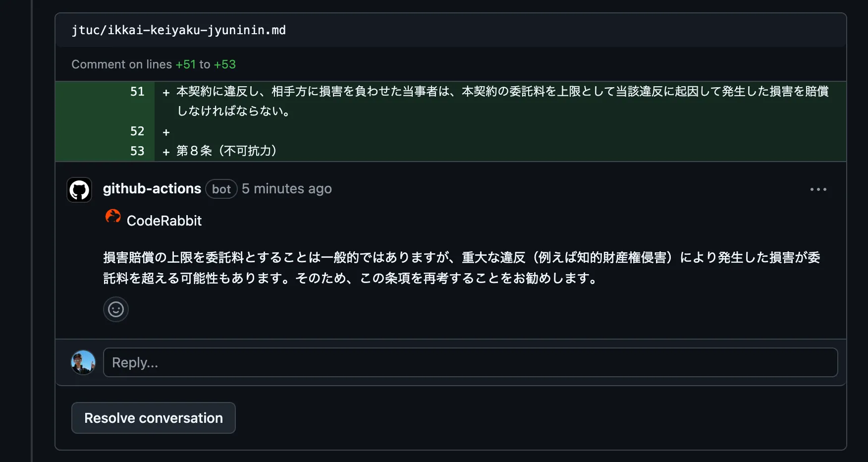Screen dimensions: 868x462
Task: Click the CodeRabbit name text
Action: coord(164,221)
